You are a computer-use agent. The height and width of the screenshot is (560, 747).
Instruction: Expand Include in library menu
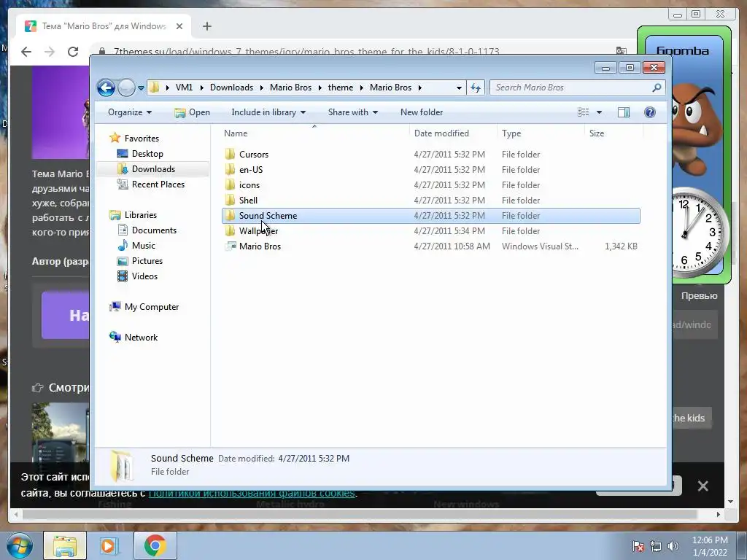[268, 112]
